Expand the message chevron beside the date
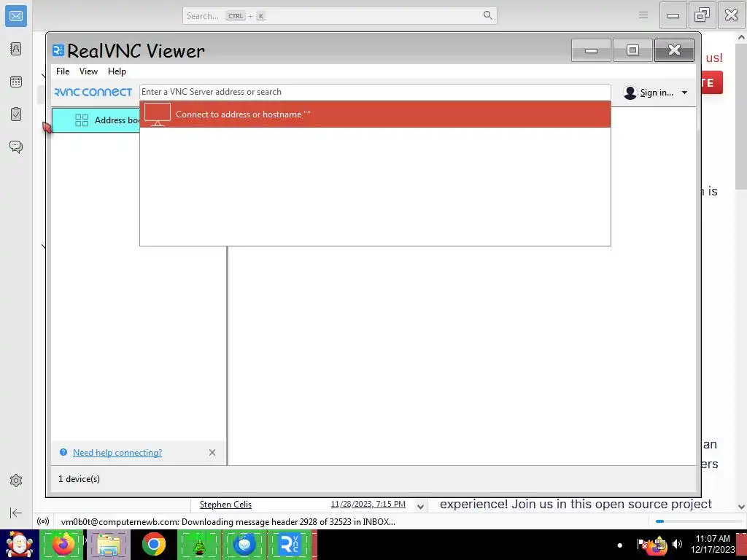The image size is (747, 560). [420, 506]
